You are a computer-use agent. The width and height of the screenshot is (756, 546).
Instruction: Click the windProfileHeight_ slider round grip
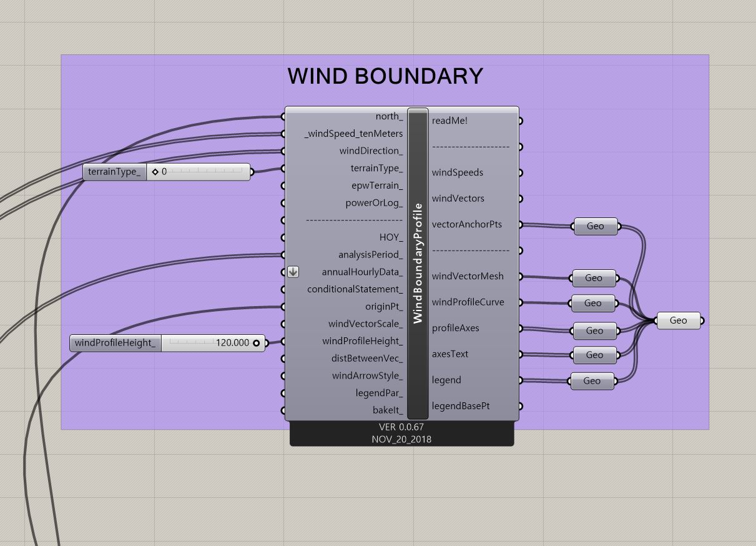[x=256, y=343]
